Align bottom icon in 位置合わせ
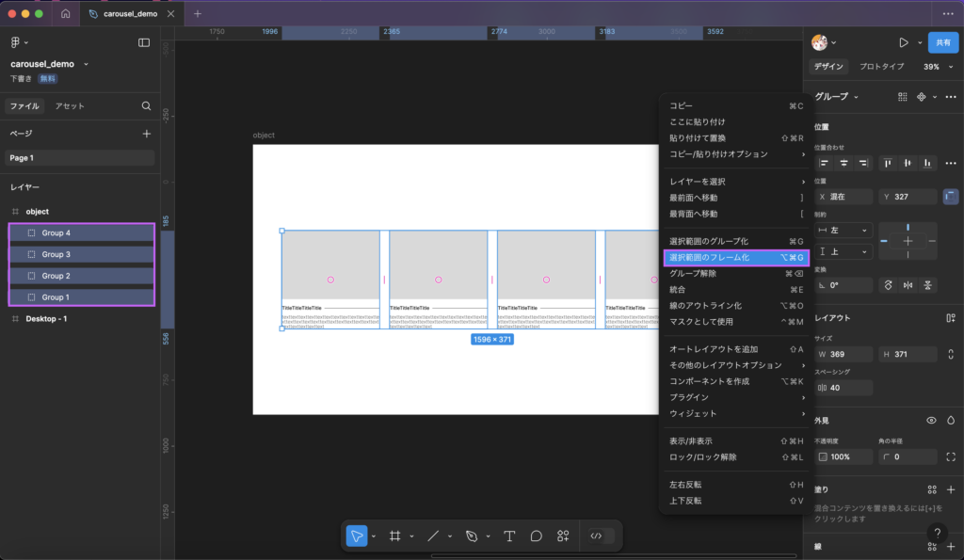 [927, 163]
